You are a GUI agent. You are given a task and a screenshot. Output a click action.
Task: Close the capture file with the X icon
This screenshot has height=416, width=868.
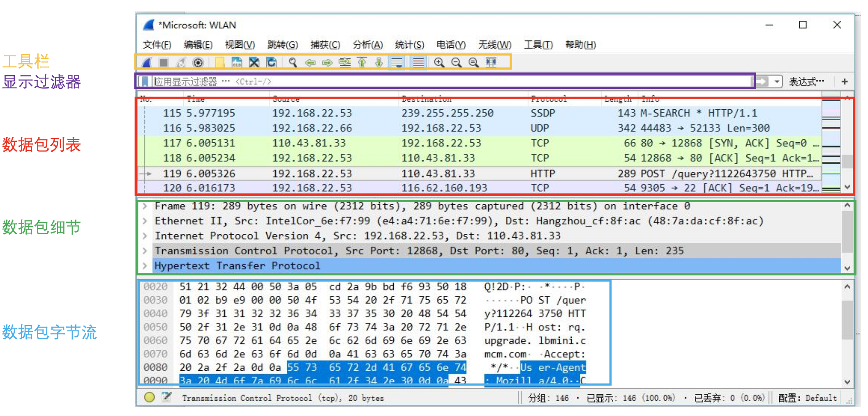point(254,62)
